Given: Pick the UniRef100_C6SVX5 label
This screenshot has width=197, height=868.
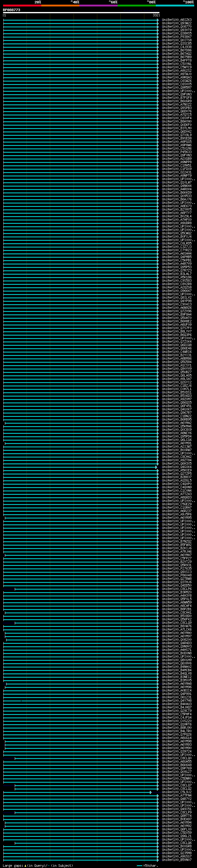Looking at the screenshot, I should pos(177,84).
